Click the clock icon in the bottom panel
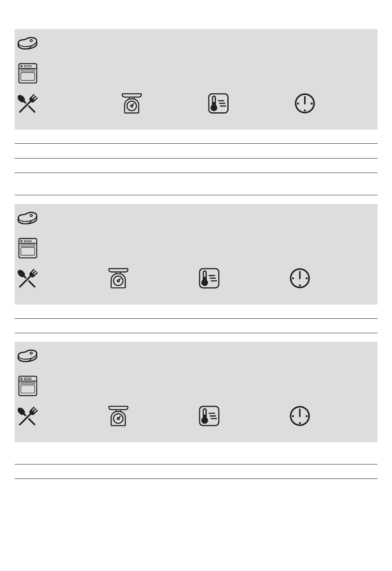The height and width of the screenshot is (571, 392). tap(300, 416)
